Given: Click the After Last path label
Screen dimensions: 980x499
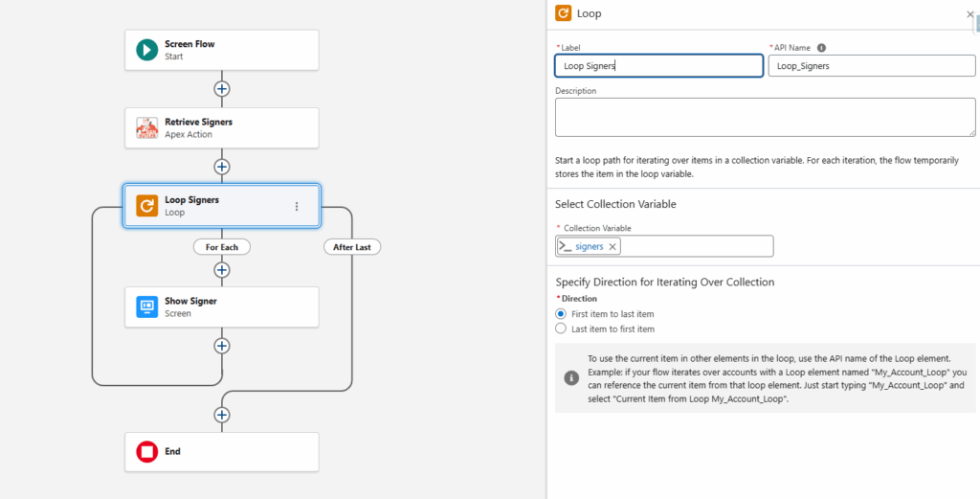Looking at the screenshot, I should 352,247.
